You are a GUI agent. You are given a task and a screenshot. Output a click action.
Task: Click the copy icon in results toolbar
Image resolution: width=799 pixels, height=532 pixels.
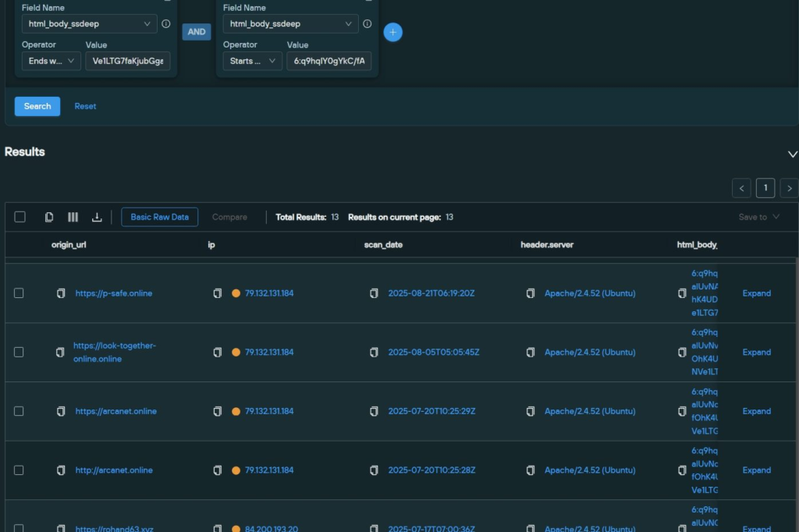coord(49,217)
